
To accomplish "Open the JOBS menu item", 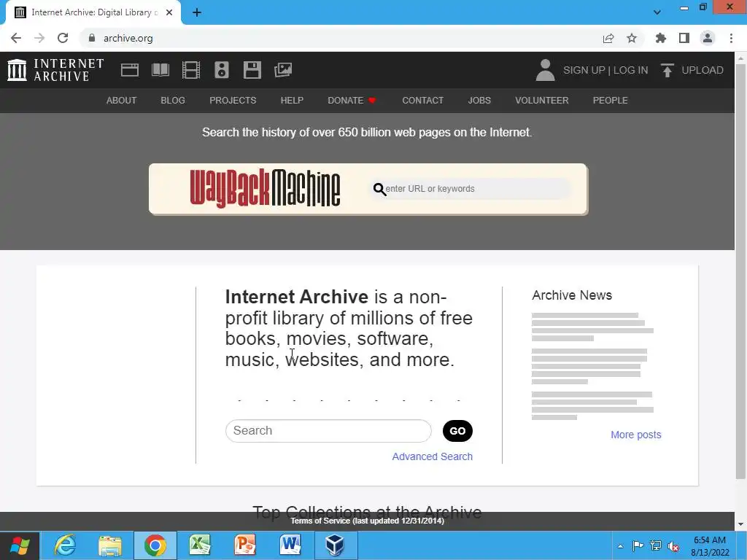I will [x=479, y=101].
